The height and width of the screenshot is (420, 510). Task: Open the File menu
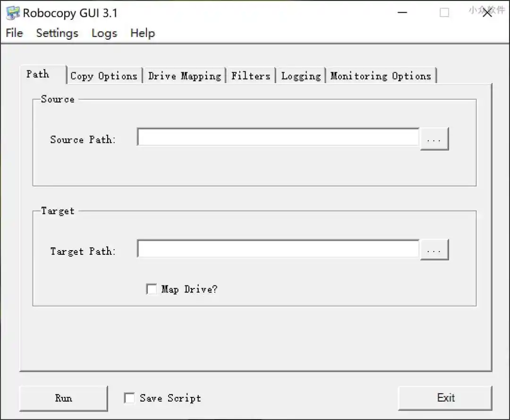14,33
